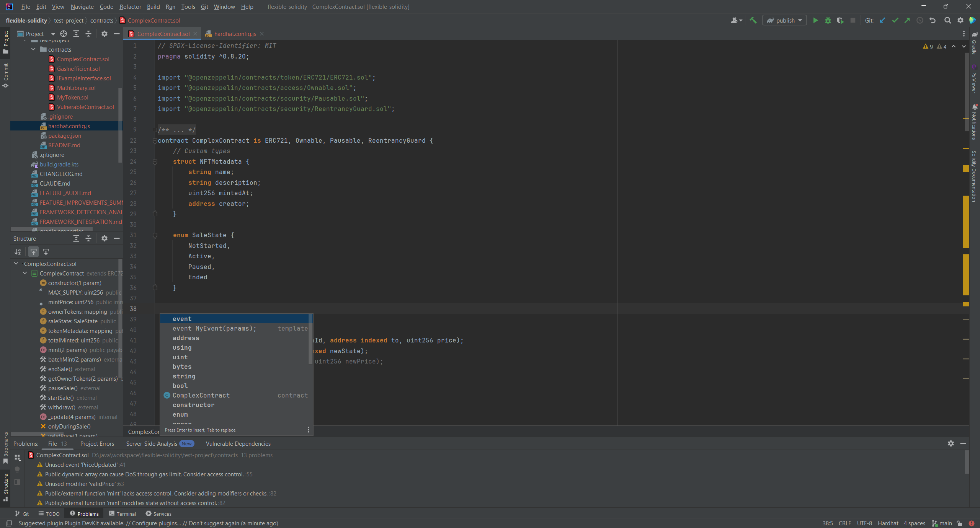
Task: Click Collapse All in Project panel header
Action: click(x=88, y=34)
